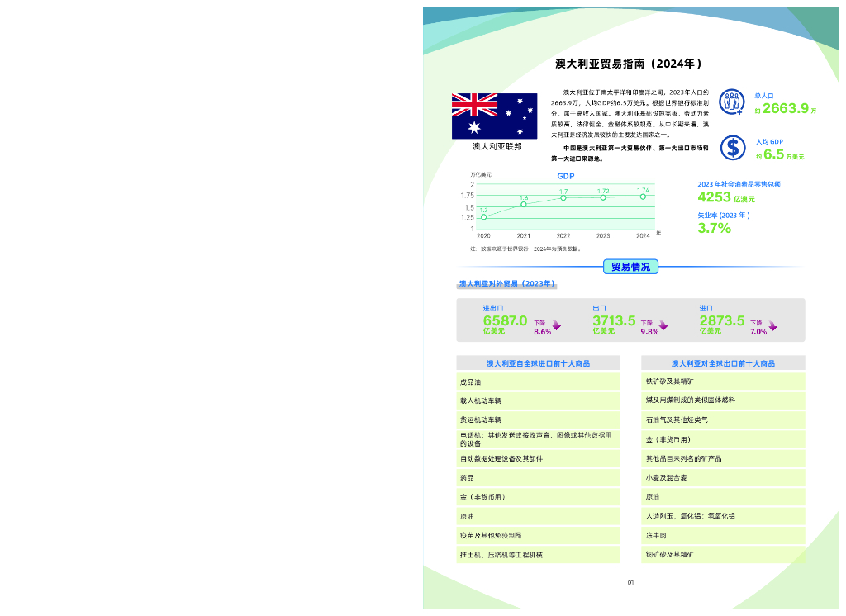Select the 2021 chart marker labeled 1.6
The width and height of the screenshot is (846, 616).
point(524,204)
